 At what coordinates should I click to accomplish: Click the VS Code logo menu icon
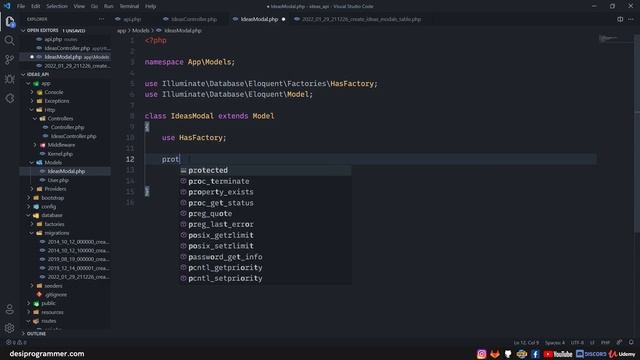point(7,6)
